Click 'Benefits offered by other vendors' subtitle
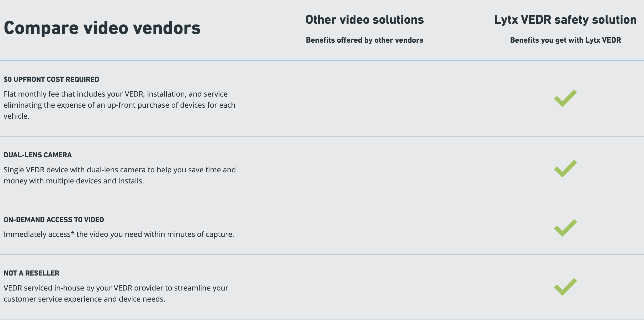 click(364, 40)
